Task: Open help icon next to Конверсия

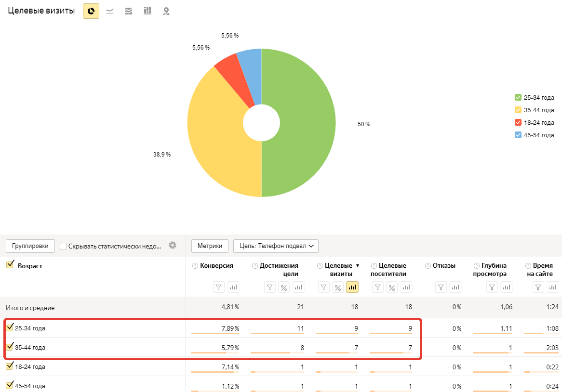Action: [195, 266]
